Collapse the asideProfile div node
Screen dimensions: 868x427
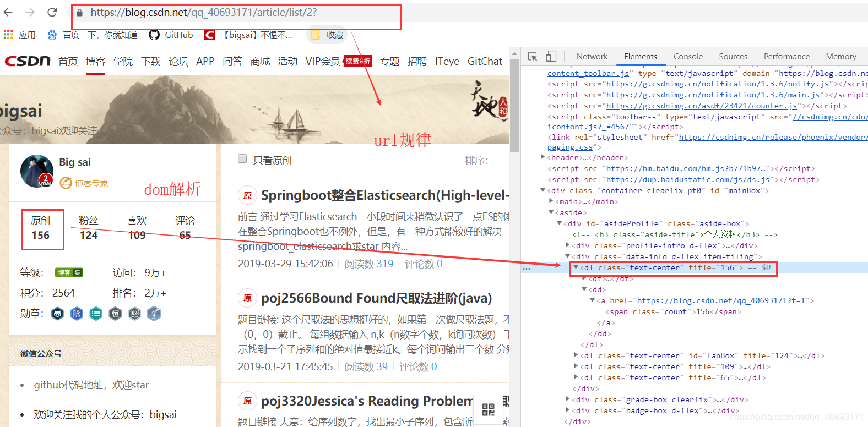pyautogui.click(x=560, y=223)
